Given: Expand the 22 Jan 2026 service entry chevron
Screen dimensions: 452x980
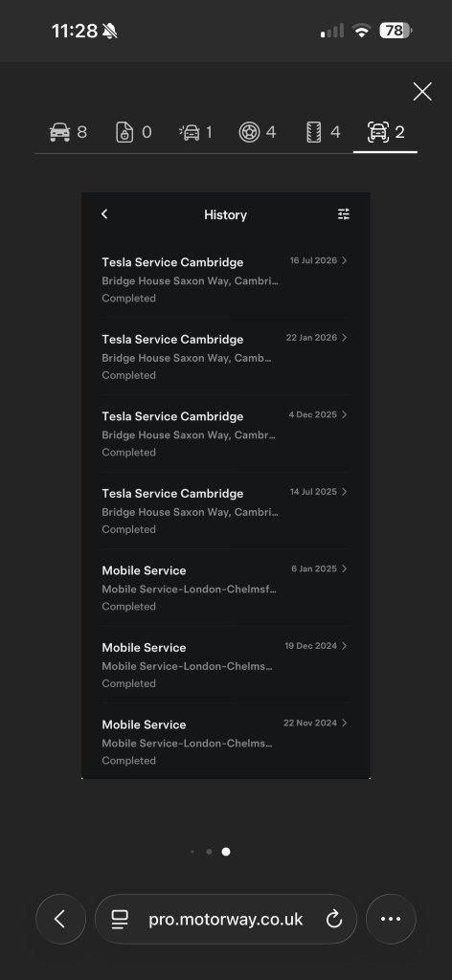Looking at the screenshot, I should click(345, 338).
